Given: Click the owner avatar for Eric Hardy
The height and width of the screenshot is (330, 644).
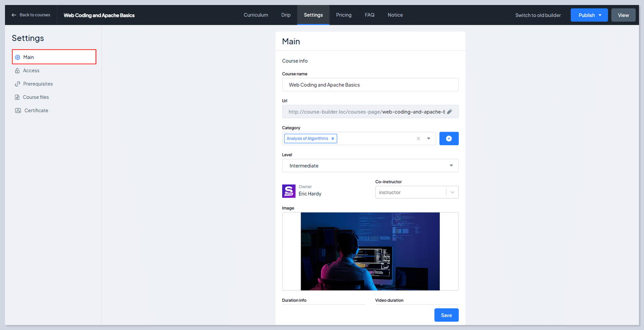Looking at the screenshot, I should click(x=288, y=191).
